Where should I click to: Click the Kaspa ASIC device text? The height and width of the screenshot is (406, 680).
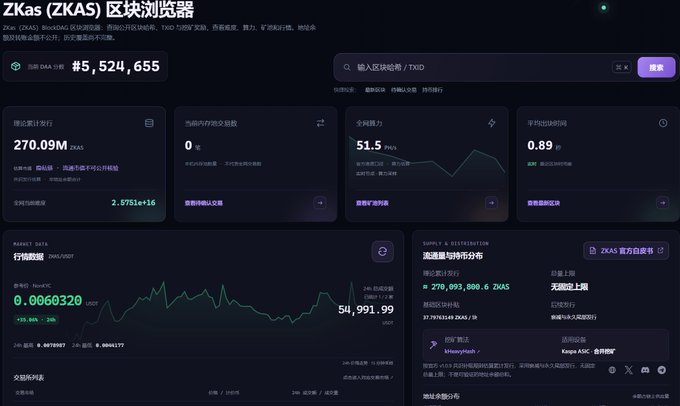click(x=588, y=351)
